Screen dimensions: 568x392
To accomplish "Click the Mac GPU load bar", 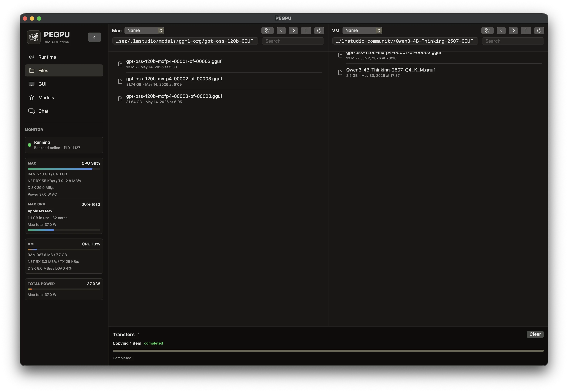I will coord(64,230).
